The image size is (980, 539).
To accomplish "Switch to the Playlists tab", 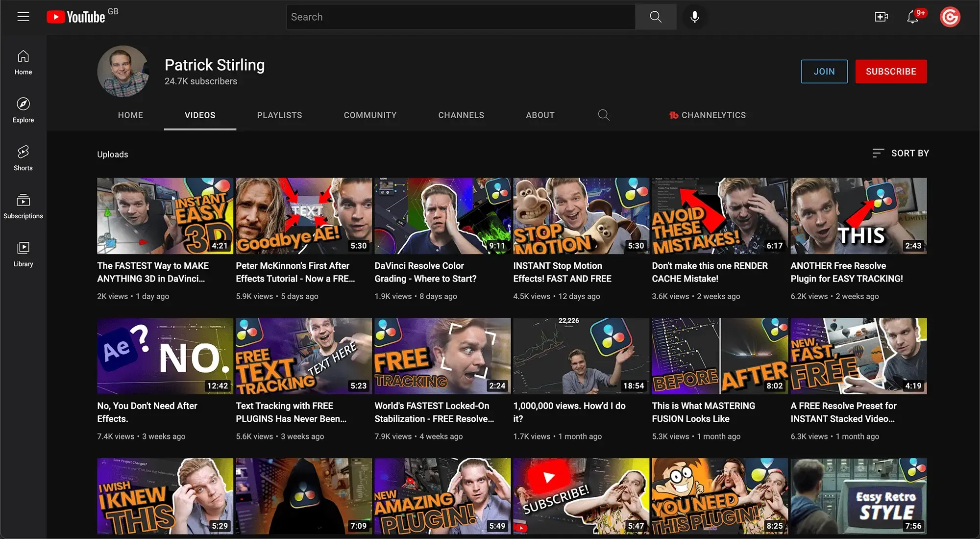I will pyautogui.click(x=279, y=115).
